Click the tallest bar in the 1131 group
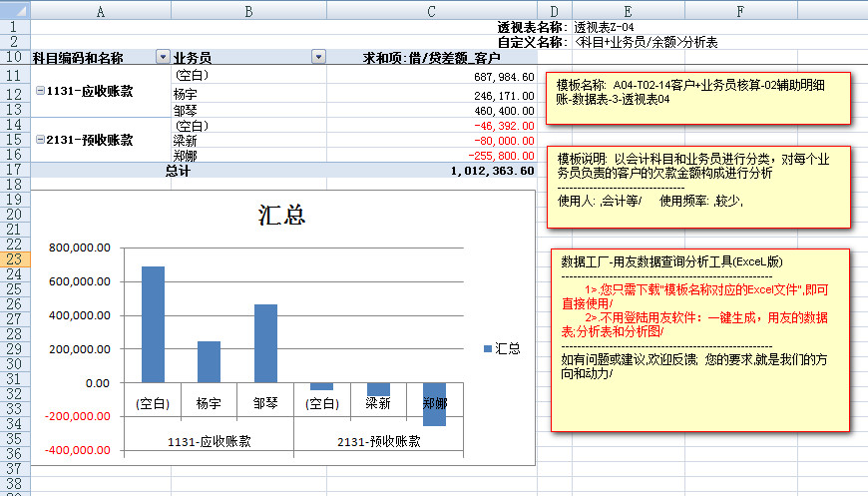Viewport: 868px width, 496px height. (x=153, y=324)
